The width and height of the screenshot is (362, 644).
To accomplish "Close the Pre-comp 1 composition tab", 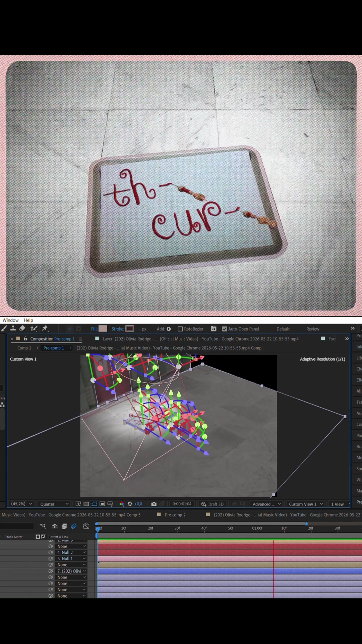I will pos(12,339).
